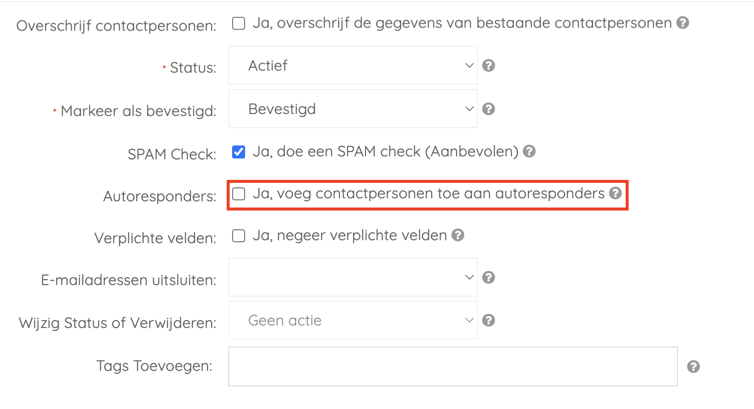Screen dimensions: 754x409
Task: Open SPAM check help question mark
Action: tap(529, 151)
